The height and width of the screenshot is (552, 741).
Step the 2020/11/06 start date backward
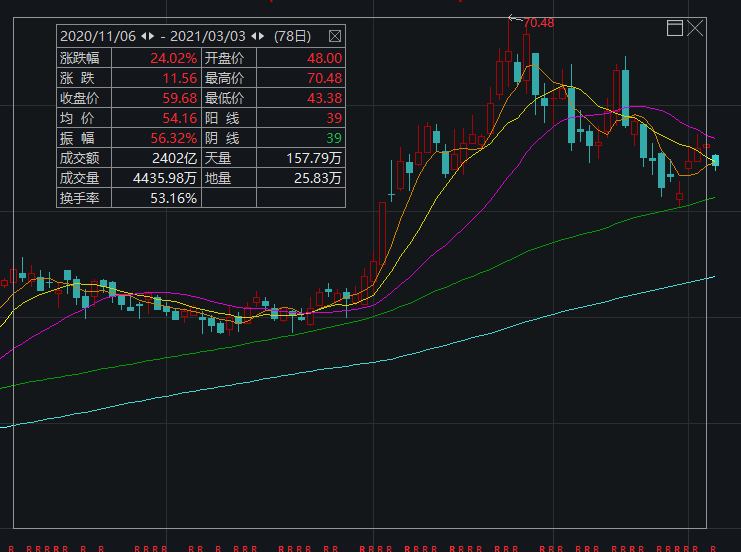(x=140, y=35)
